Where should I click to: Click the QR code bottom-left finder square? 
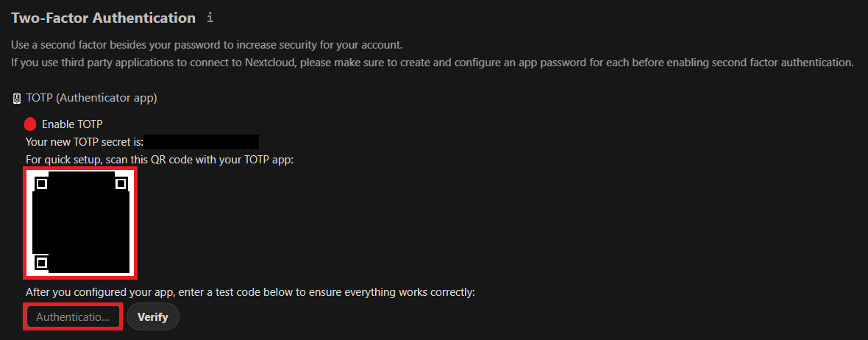41,263
